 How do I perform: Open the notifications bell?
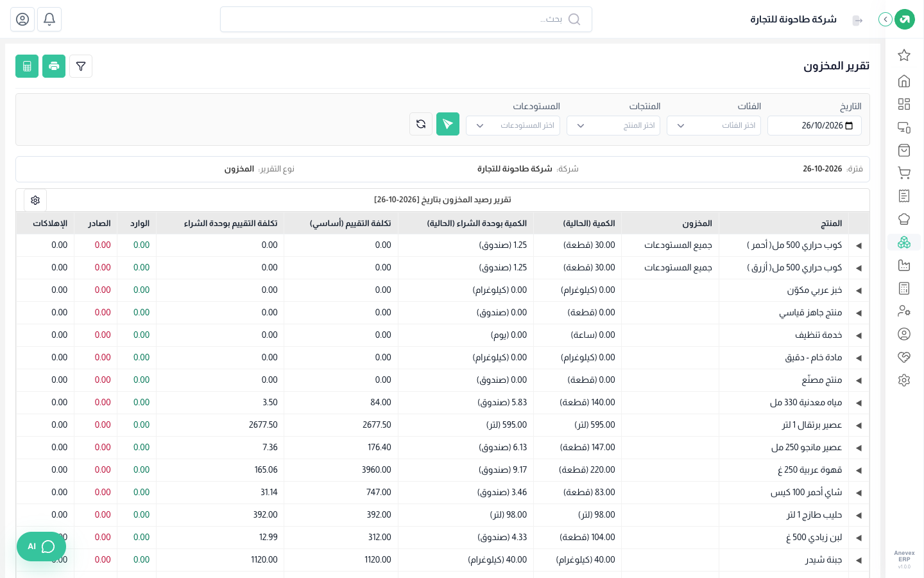[49, 19]
